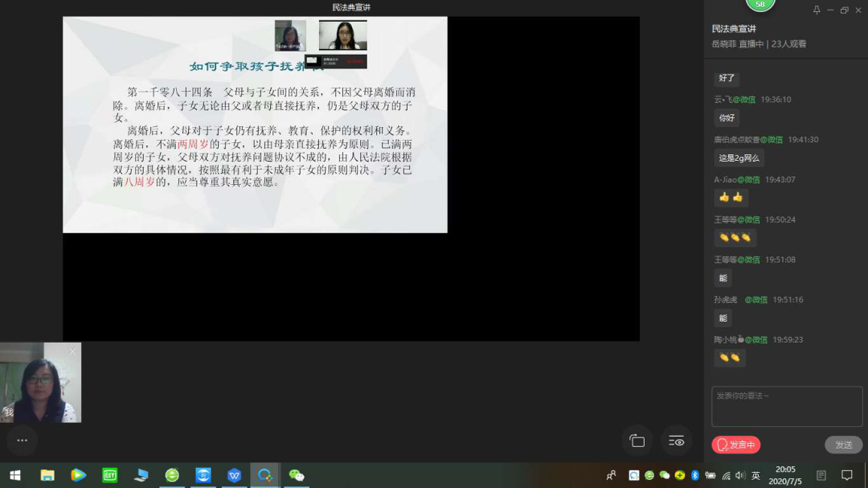Open the Windows notification center
The width and height of the screenshot is (868, 488).
tap(846, 475)
